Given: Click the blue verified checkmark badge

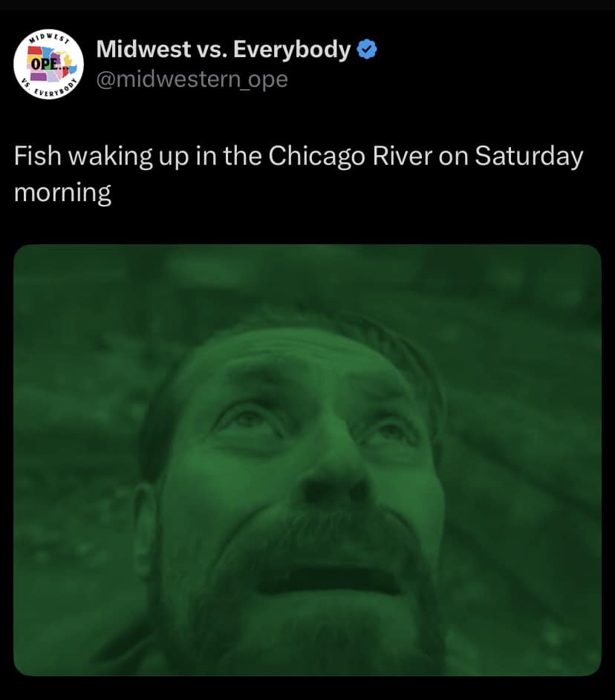Looking at the screenshot, I should point(367,50).
